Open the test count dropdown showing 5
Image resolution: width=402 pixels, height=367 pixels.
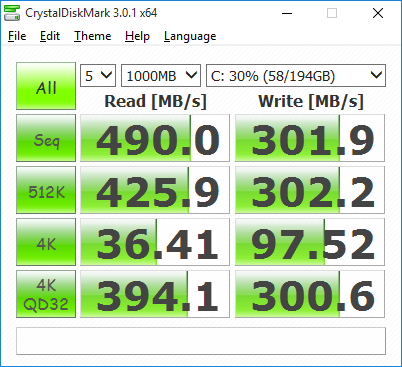[98, 76]
